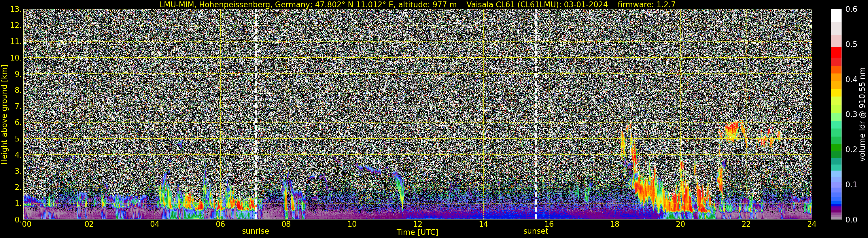The width and height of the screenshot is (868, 238).
Task: Click the '0.1' colorbar tick label
Action: tap(852, 185)
